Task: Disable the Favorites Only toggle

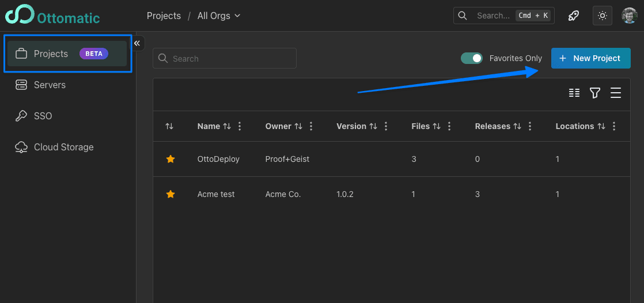Action: [472, 58]
